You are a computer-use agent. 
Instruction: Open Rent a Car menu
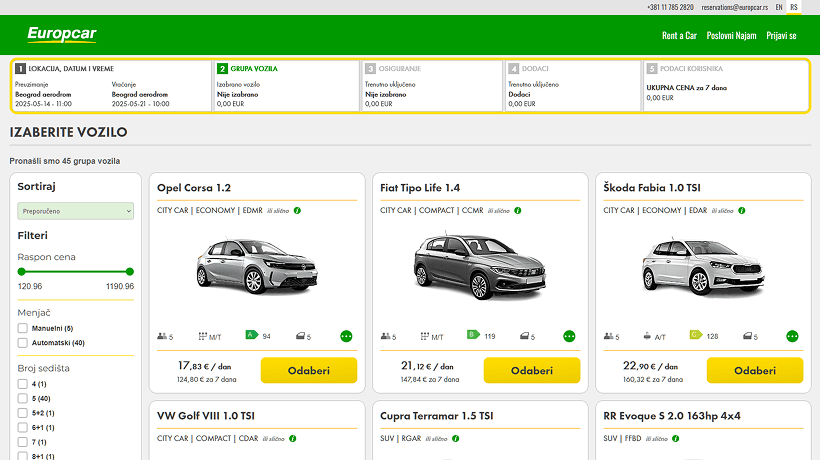pos(679,36)
